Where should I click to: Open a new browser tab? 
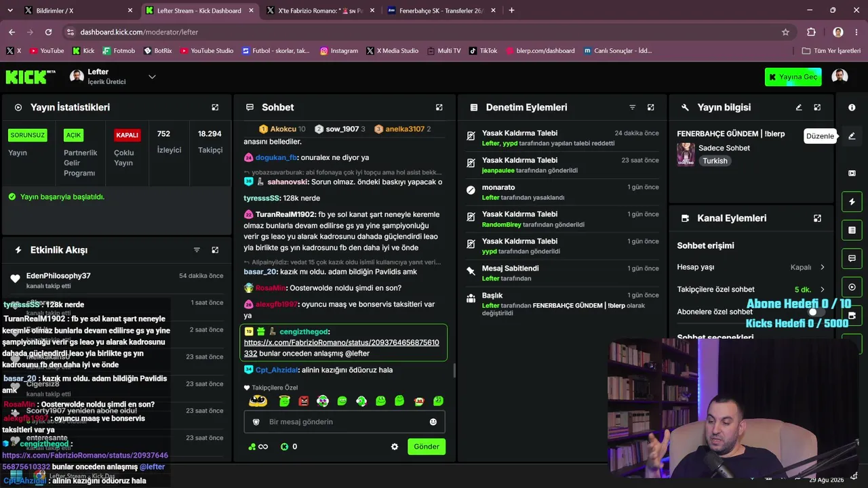(x=511, y=10)
